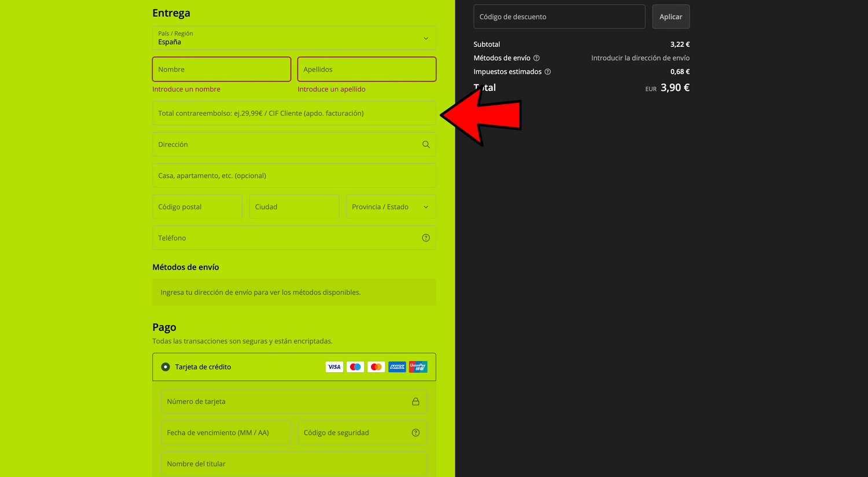Click the UnionPay card logo
Image resolution: width=868 pixels, height=477 pixels.
click(418, 367)
